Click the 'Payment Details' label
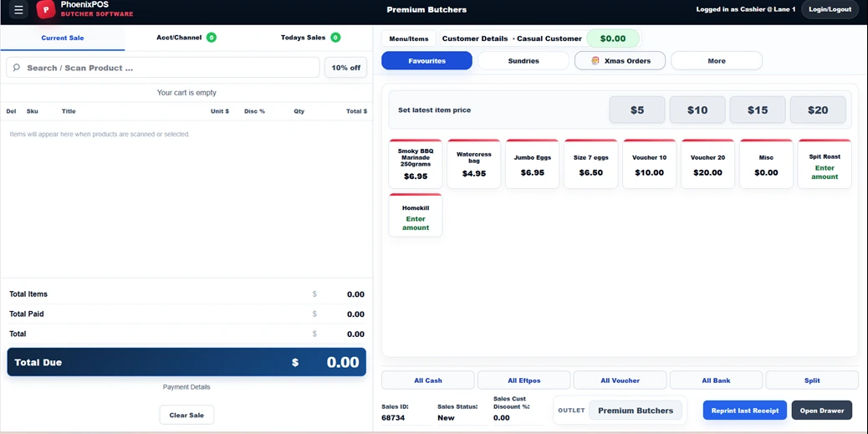This screenshot has height=434, width=868. [x=186, y=387]
